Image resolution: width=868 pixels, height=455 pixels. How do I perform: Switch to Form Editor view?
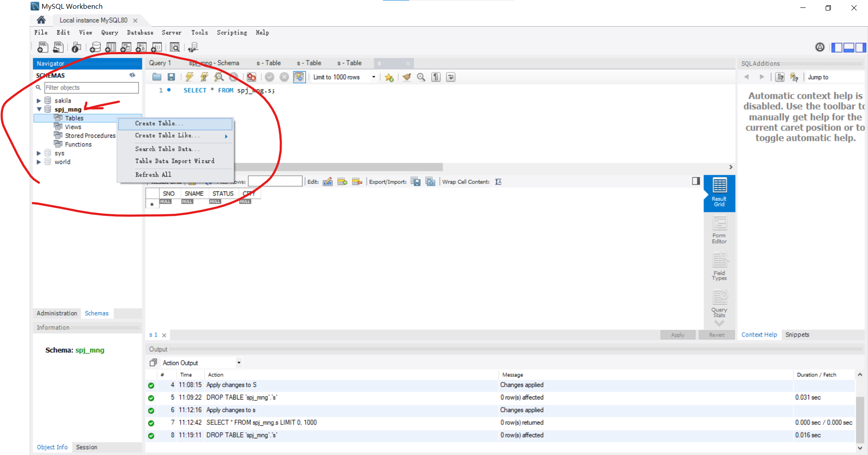pos(719,230)
